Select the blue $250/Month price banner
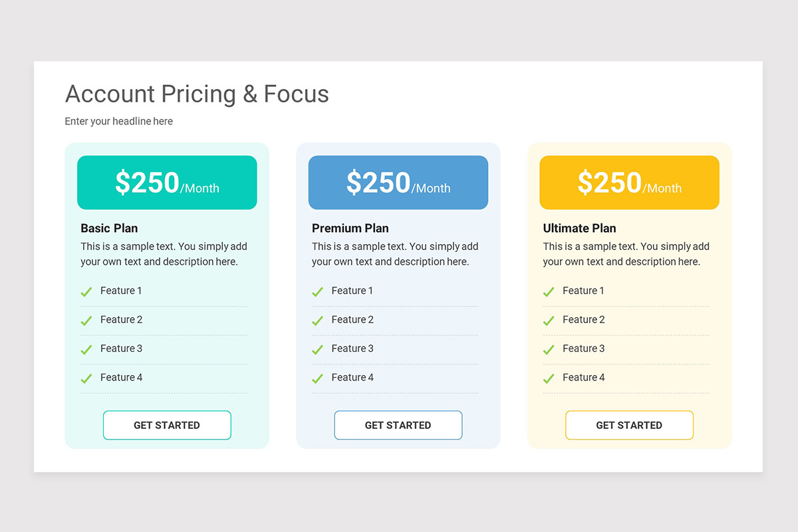798x532 pixels. pos(398,182)
